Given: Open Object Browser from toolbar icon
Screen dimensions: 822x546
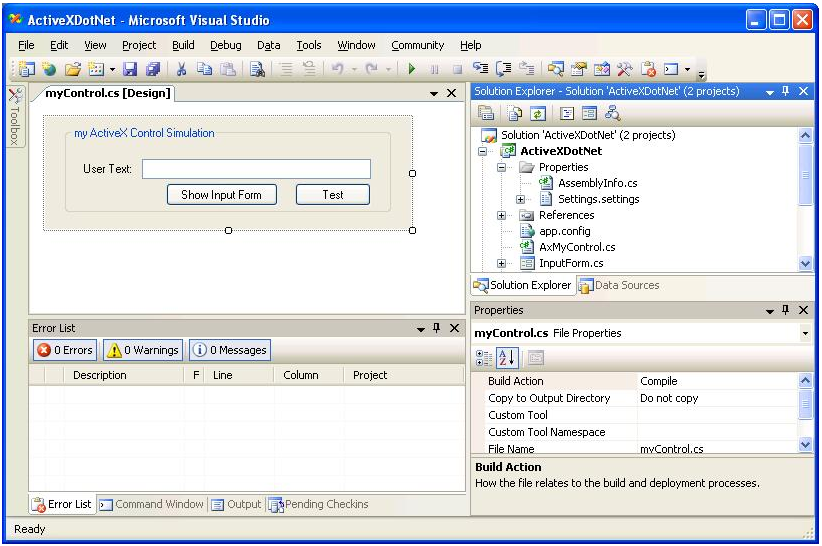Looking at the screenshot, I should [602, 69].
